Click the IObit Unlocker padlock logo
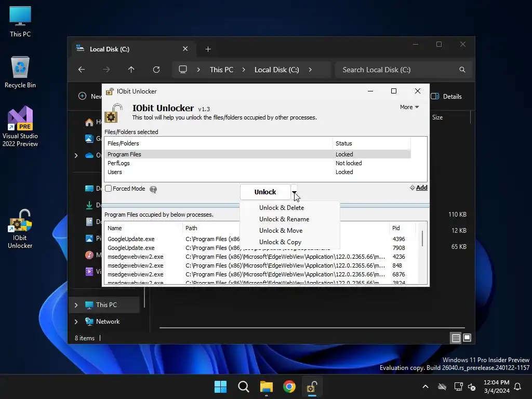Image resolution: width=532 pixels, height=399 pixels. click(x=113, y=113)
